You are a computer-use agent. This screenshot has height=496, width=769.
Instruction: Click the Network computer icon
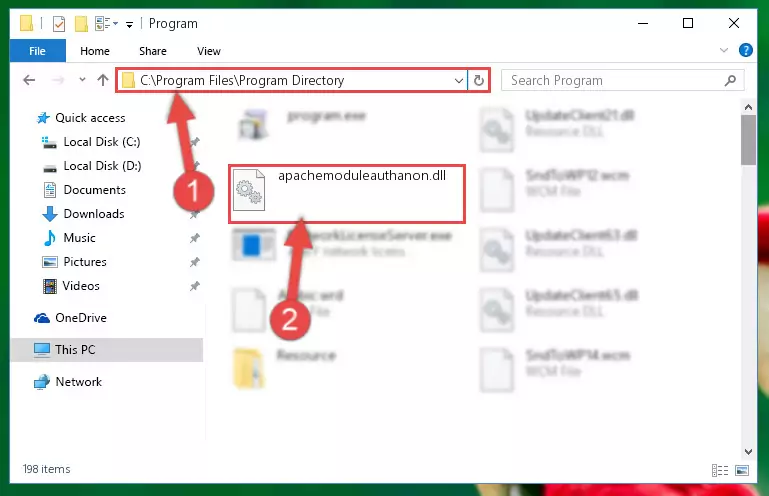42,382
